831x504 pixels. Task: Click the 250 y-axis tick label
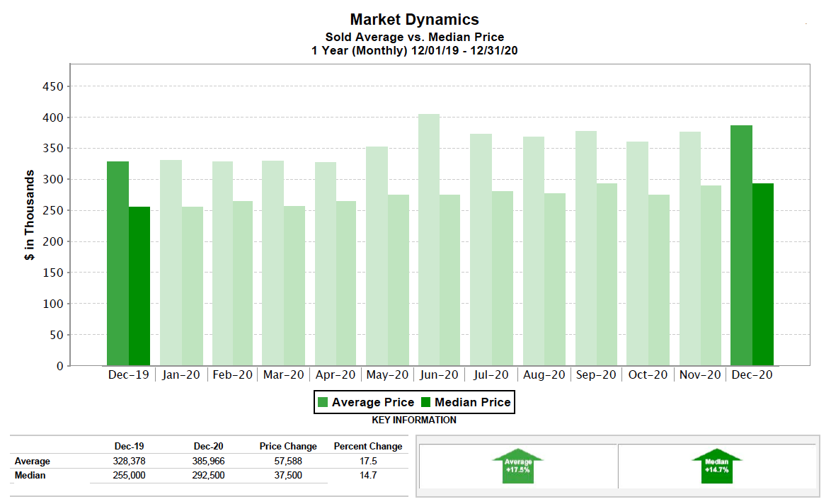[53, 210]
